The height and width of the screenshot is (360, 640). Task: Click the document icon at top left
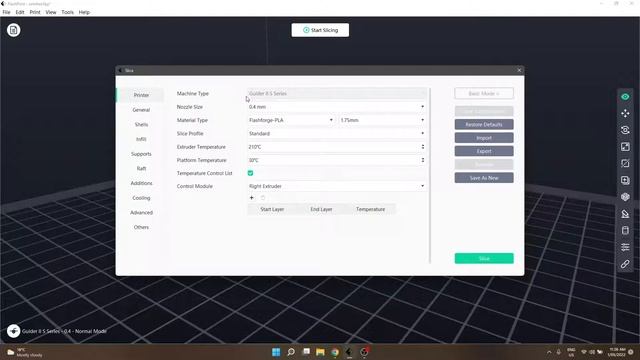pos(13,30)
